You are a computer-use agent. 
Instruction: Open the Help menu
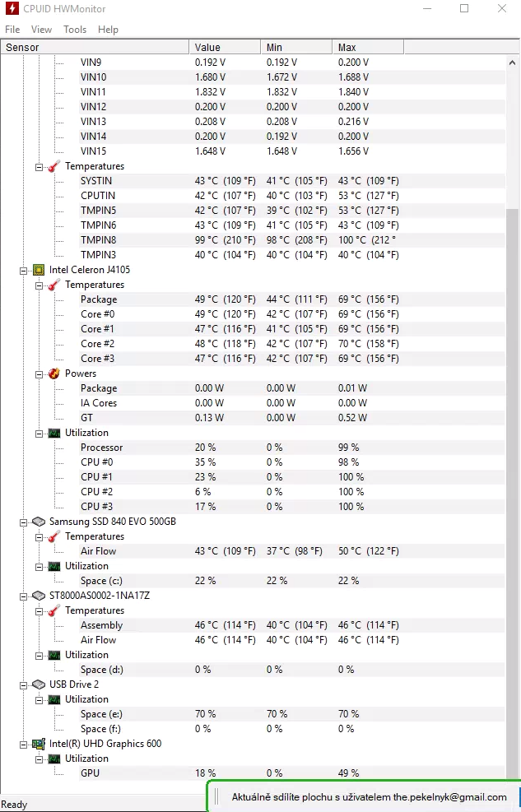click(x=108, y=30)
